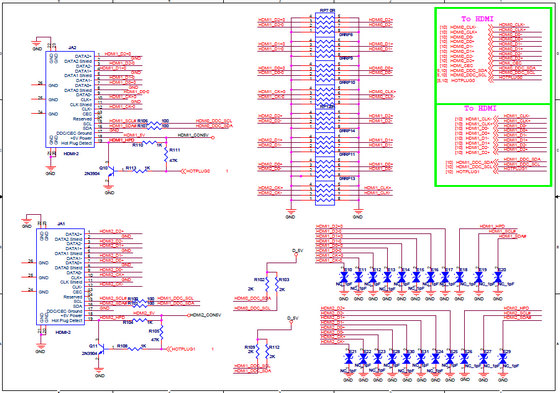The image size is (560, 393).
Task: Select the JA1 HDMI connector block
Action: (x=61, y=277)
